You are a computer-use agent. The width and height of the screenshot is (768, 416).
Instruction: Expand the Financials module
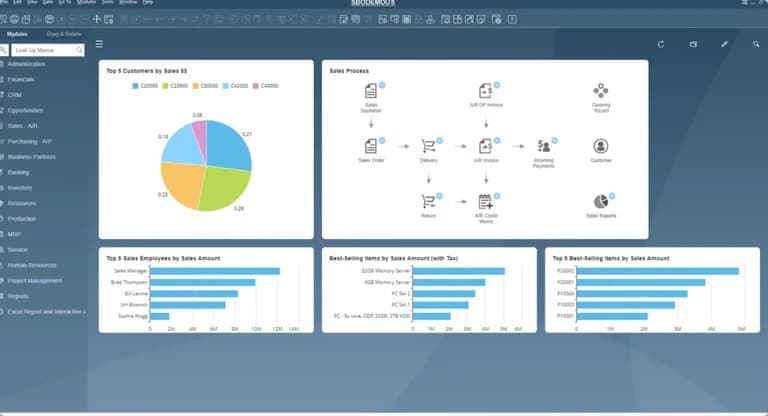tap(21, 79)
